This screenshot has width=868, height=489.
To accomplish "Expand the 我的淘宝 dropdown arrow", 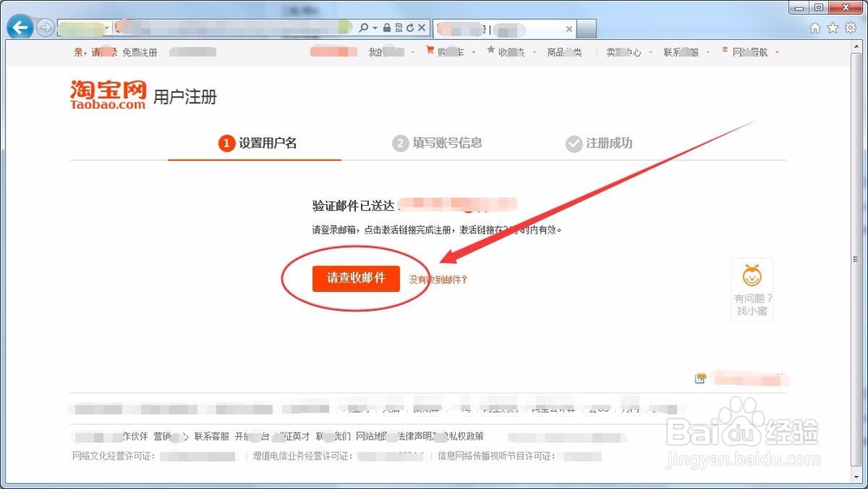I will click(413, 52).
